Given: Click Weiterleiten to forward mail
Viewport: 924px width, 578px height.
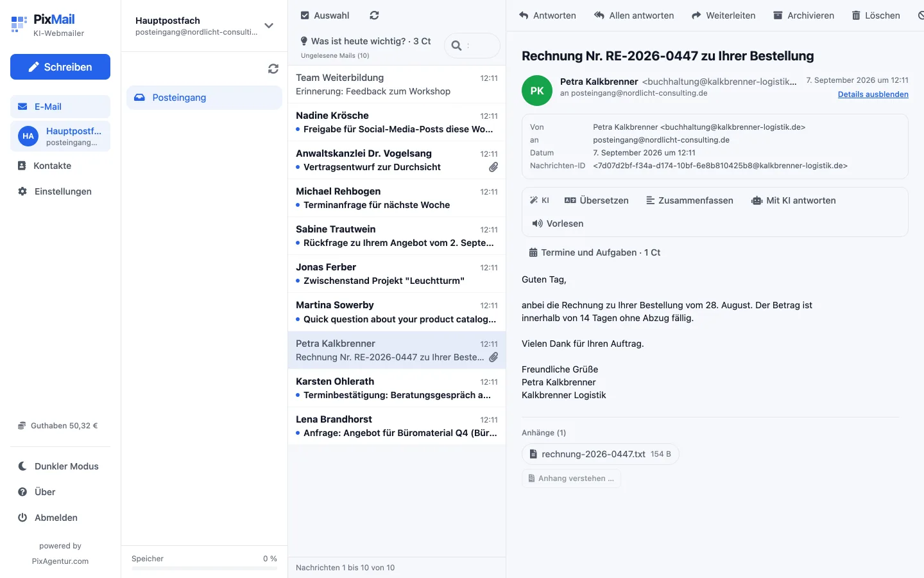Looking at the screenshot, I should click(723, 15).
